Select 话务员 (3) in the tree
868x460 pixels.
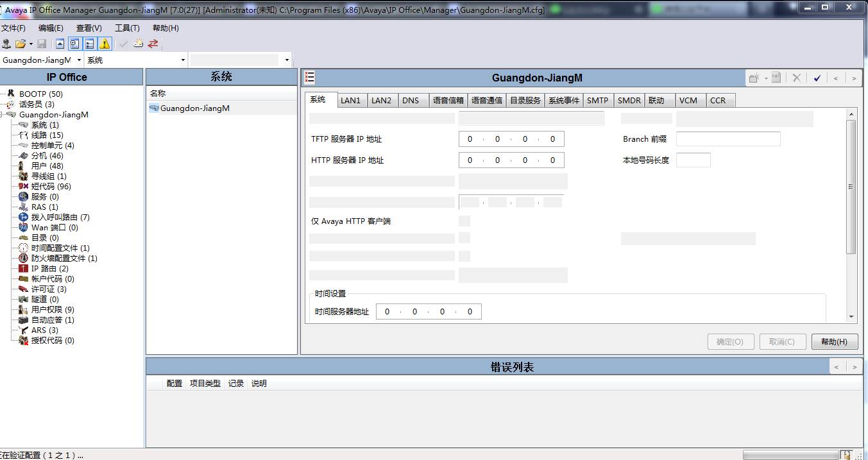[x=37, y=105]
